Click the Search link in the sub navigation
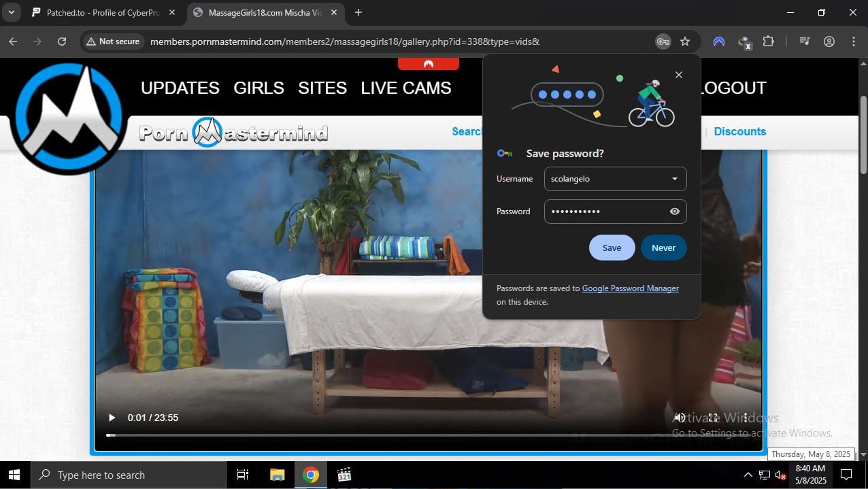 click(467, 131)
